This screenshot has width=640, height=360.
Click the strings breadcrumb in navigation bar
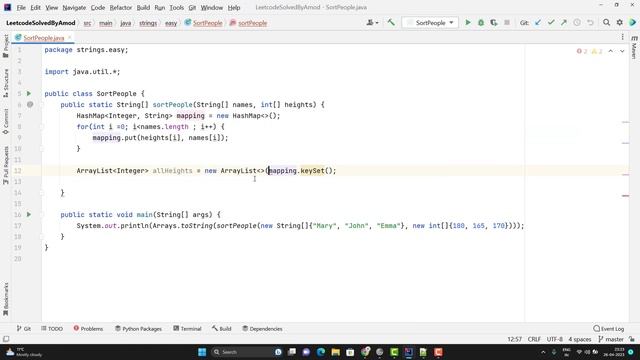[x=148, y=23]
